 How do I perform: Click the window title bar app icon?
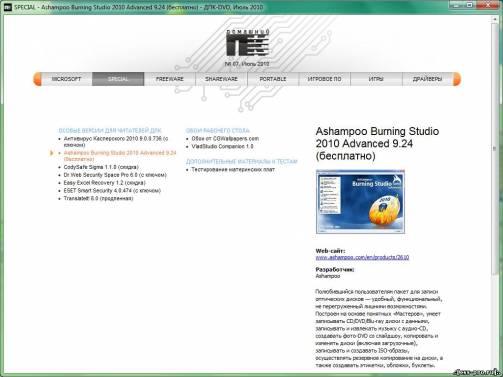[7, 7]
